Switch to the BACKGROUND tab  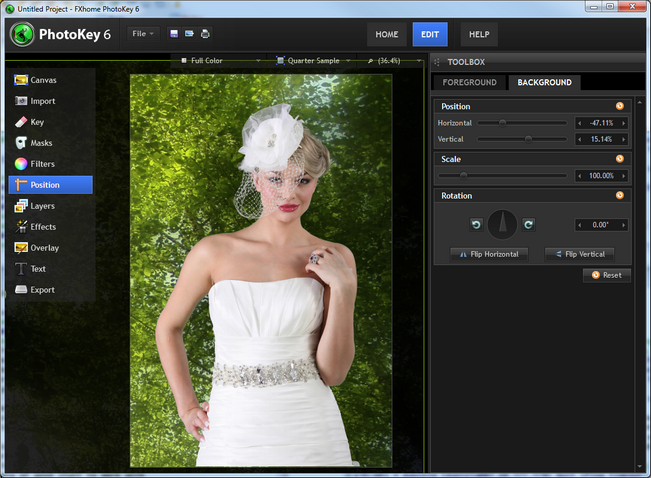pos(544,82)
